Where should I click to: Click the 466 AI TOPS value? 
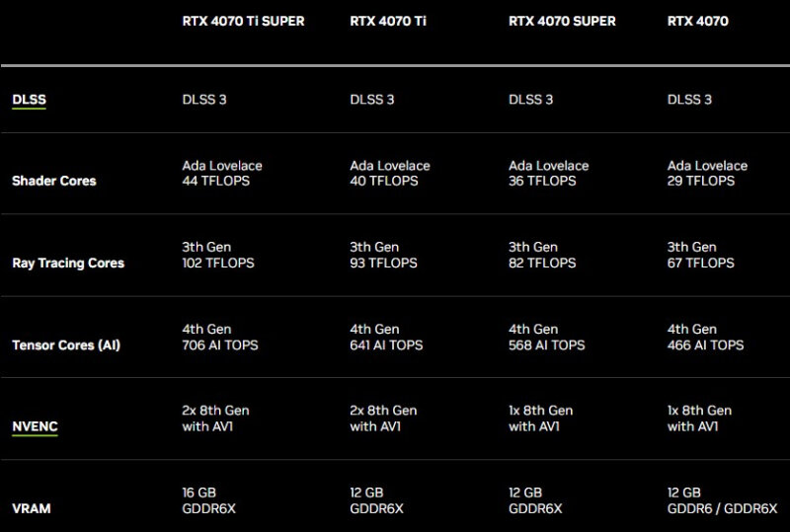705,345
